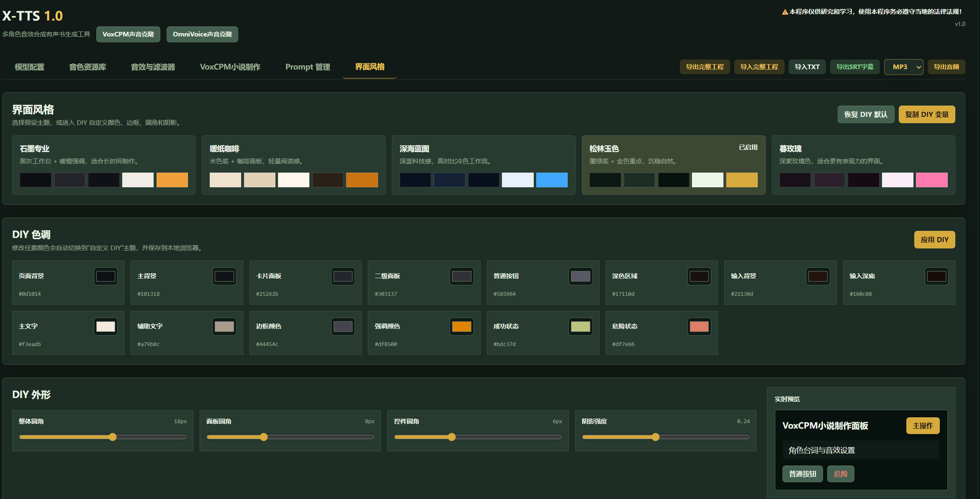The height and width of the screenshot is (499, 980).
Task: Switch to the 模型配置 tab
Action: tap(29, 67)
